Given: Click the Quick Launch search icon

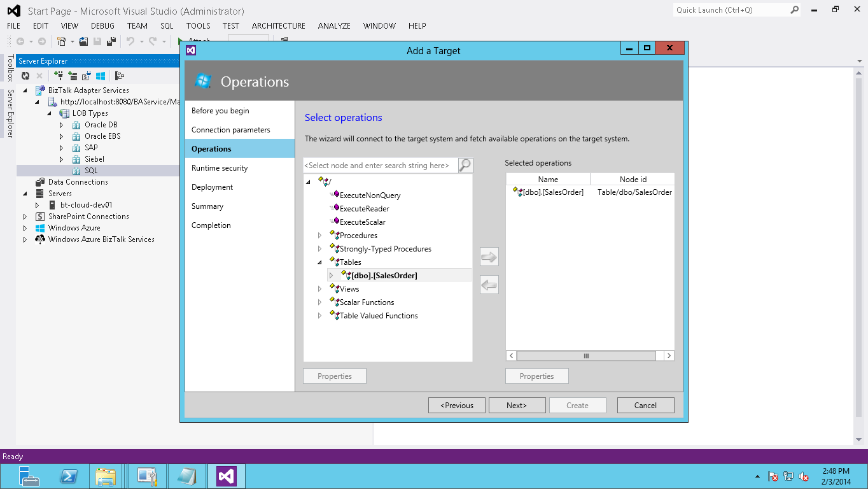Looking at the screenshot, I should coord(794,10).
